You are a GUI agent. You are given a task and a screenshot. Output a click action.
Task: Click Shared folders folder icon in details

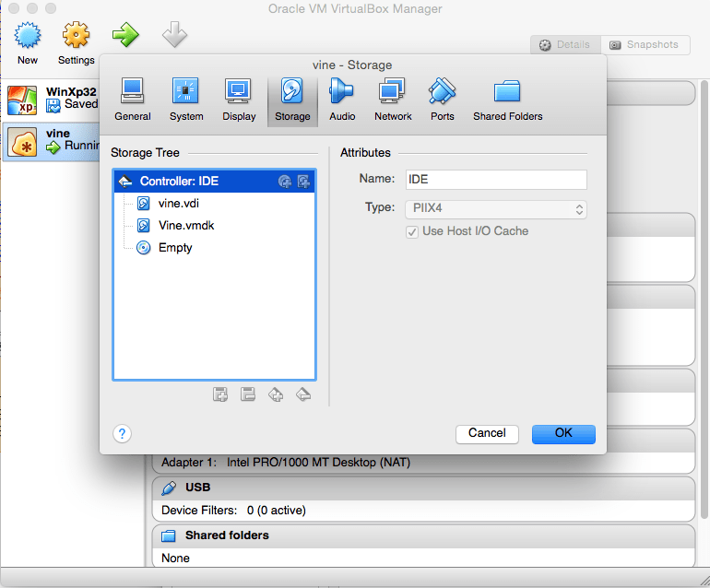[169, 536]
